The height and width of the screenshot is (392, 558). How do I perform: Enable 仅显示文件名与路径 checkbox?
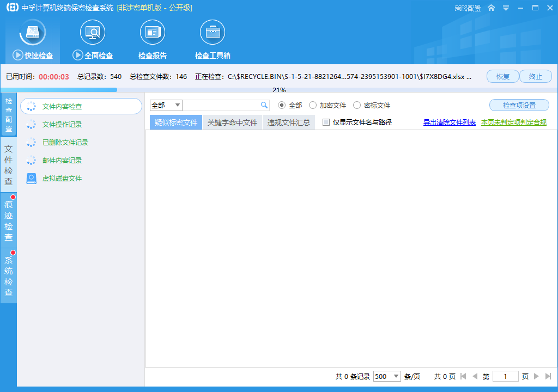(x=326, y=122)
